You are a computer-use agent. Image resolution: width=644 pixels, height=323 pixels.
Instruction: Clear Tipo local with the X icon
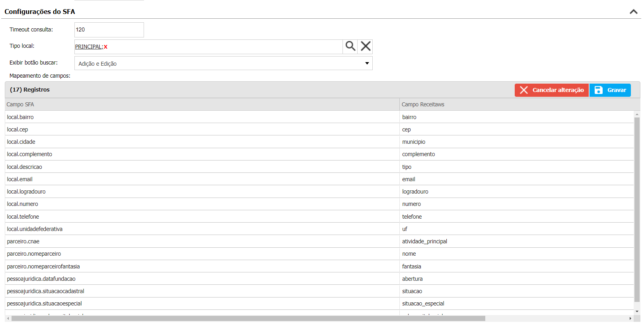pyautogui.click(x=366, y=46)
